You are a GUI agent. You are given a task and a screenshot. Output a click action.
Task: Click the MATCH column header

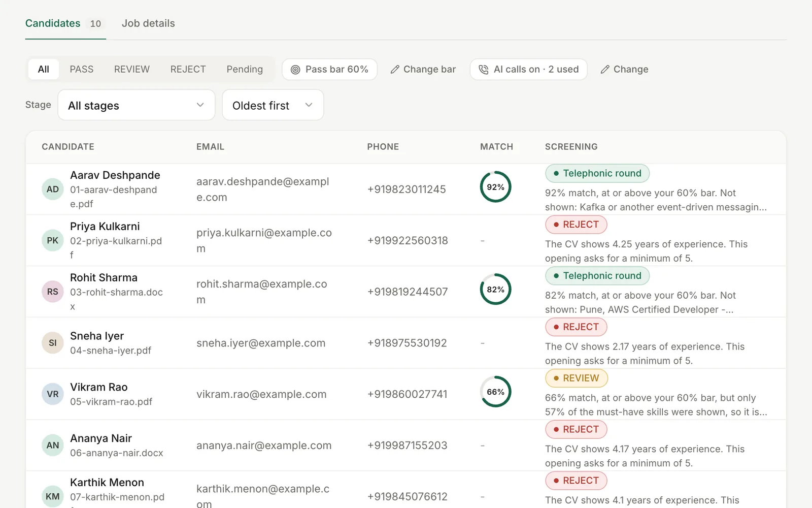[x=496, y=147]
